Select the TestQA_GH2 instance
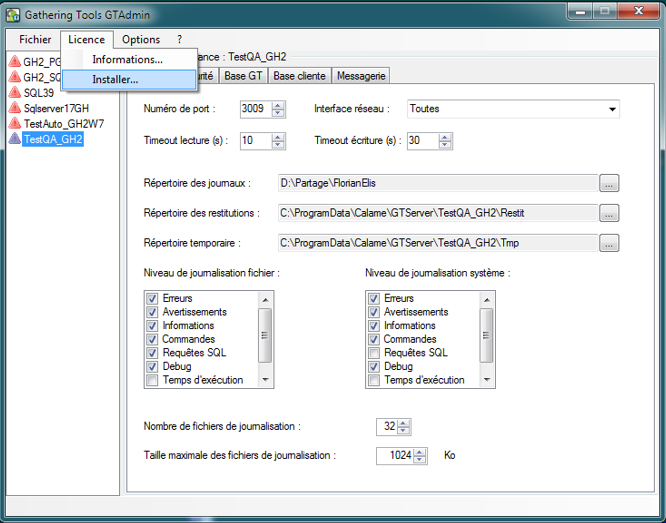 (x=53, y=139)
